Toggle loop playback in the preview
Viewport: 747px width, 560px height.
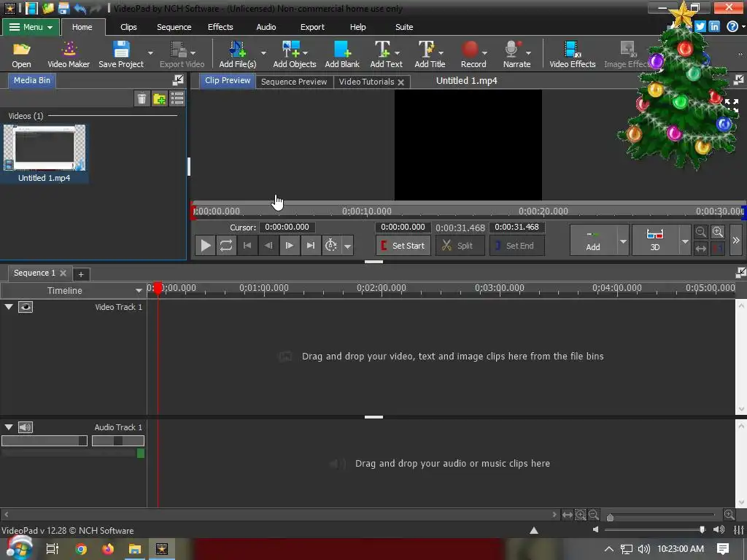(226, 245)
